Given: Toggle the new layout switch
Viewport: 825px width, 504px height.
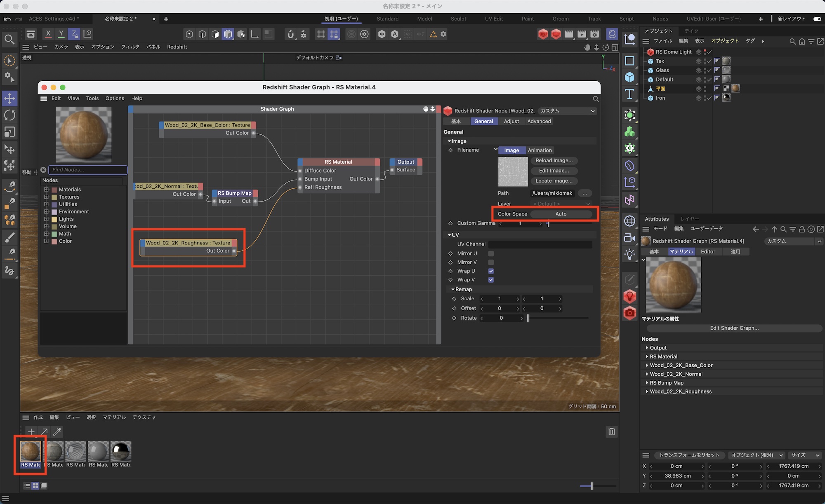Looking at the screenshot, I should pyautogui.click(x=817, y=19).
